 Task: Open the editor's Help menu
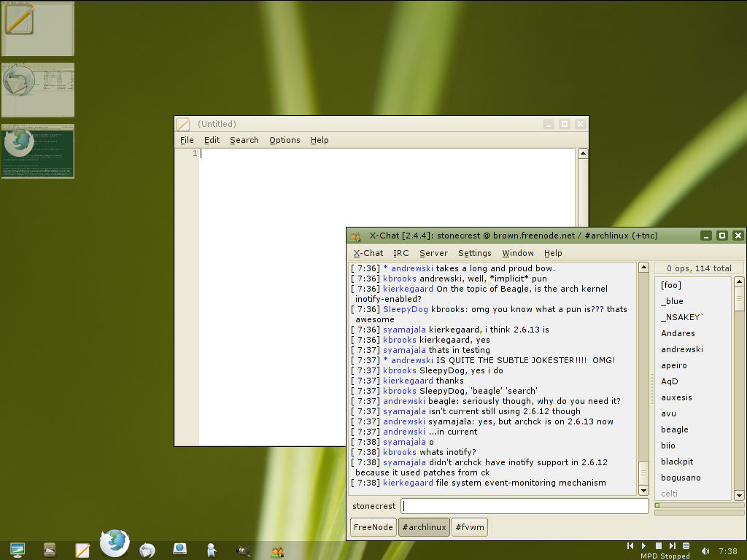pyautogui.click(x=320, y=140)
